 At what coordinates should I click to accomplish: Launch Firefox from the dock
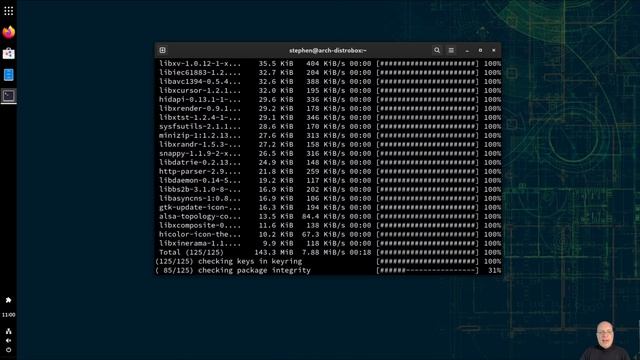(x=9, y=32)
